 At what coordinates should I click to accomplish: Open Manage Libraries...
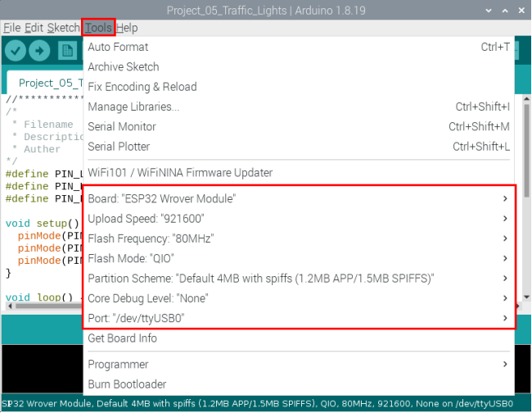click(299, 107)
